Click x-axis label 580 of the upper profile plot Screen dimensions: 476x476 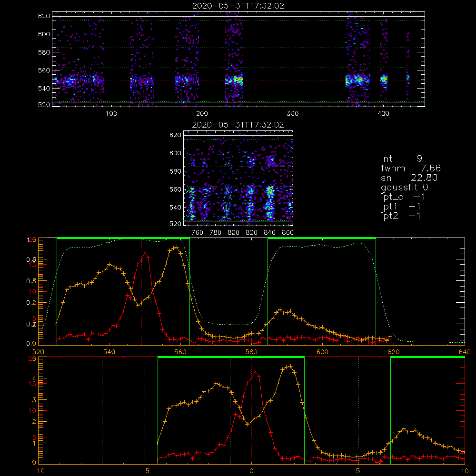(251, 352)
